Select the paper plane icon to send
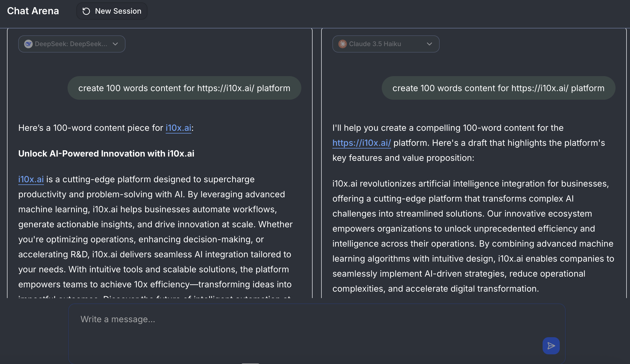 [x=551, y=346]
